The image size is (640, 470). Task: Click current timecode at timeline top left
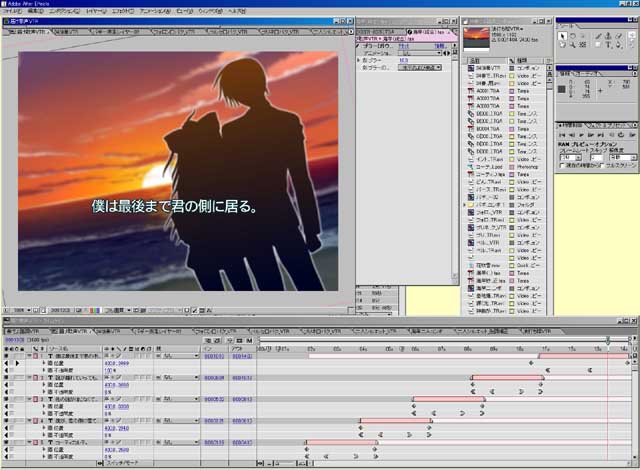[14, 340]
